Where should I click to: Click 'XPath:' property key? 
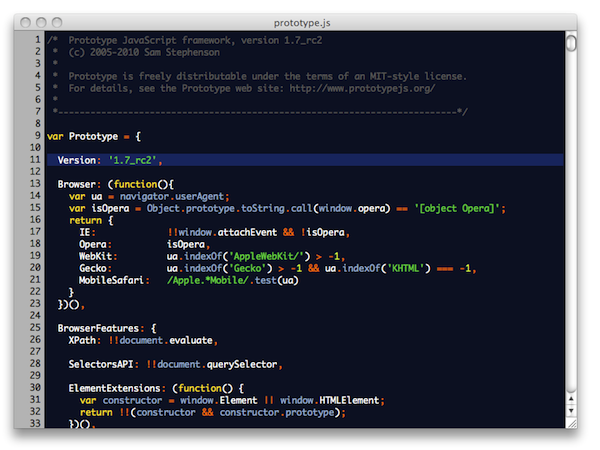coord(85,340)
